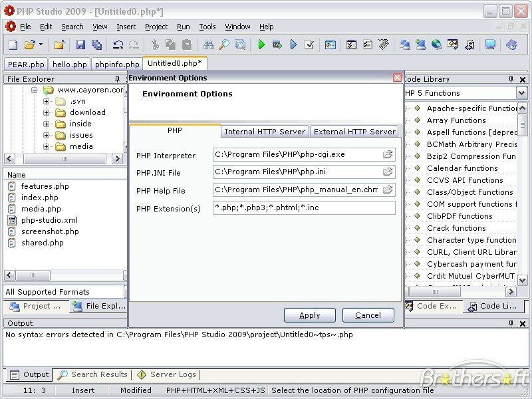The image size is (532, 399).
Task: Open the Tools menu
Action: click(x=207, y=27)
